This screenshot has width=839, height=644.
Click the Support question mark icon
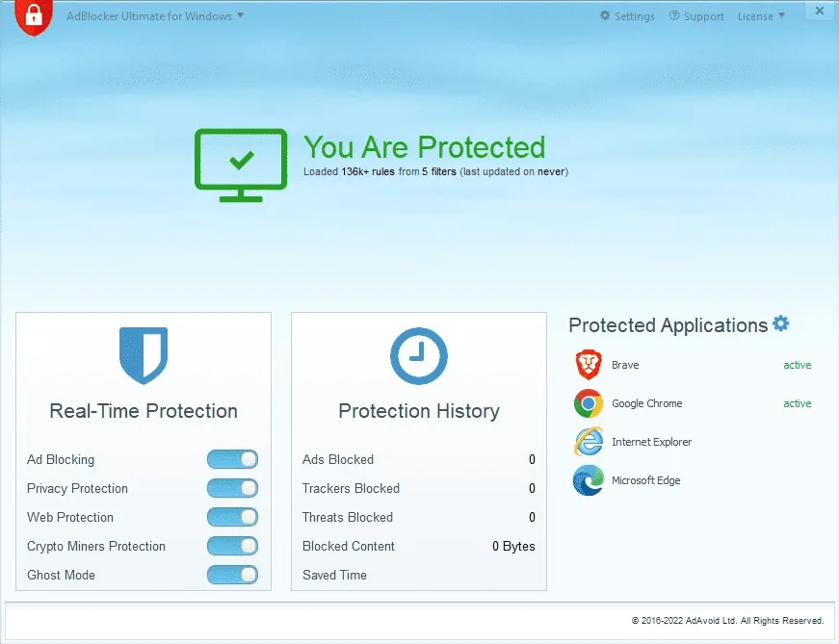674,15
